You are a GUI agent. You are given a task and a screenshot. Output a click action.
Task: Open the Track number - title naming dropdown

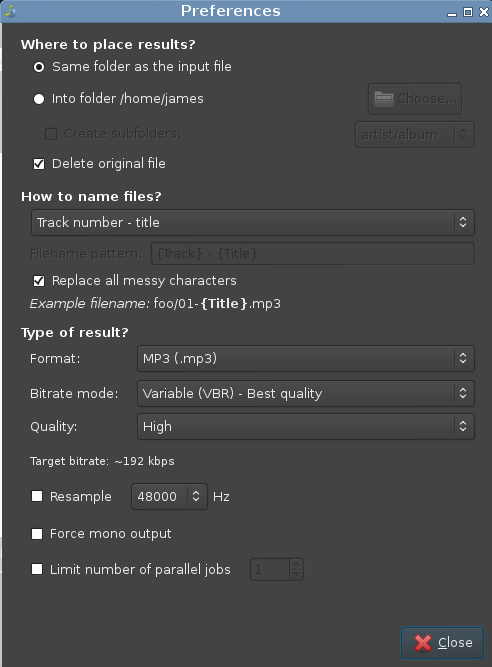tap(253, 222)
